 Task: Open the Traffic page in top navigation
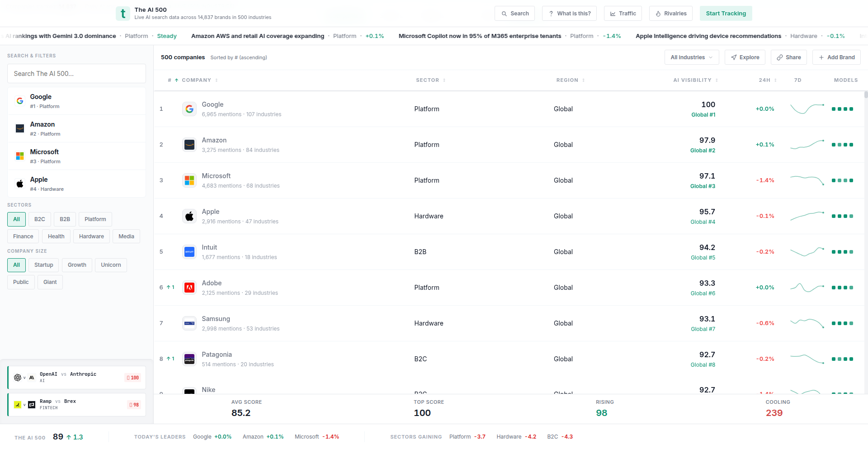(x=623, y=14)
